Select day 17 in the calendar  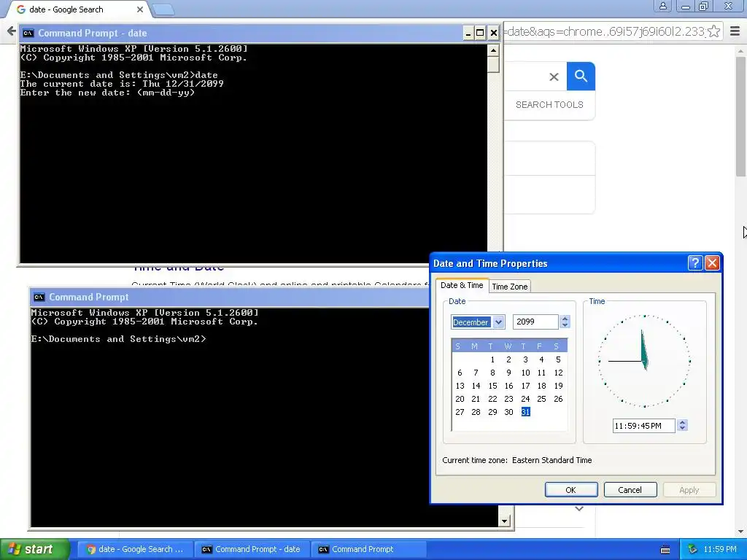point(525,386)
